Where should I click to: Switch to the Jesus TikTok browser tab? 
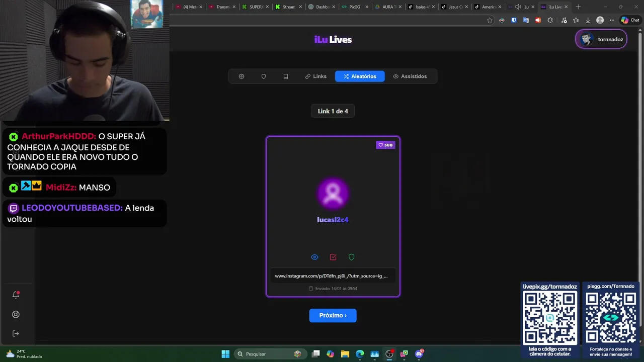(x=454, y=7)
